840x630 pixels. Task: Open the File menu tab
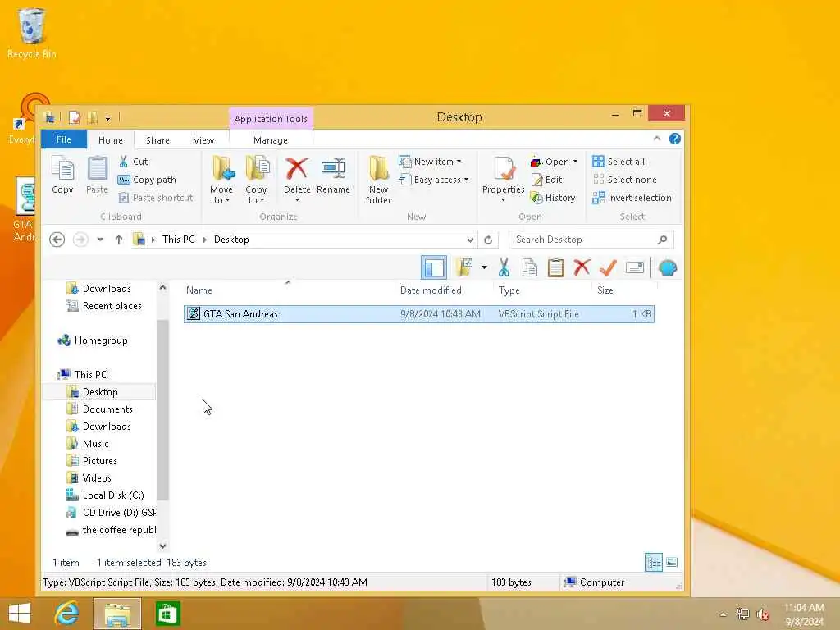click(64, 139)
